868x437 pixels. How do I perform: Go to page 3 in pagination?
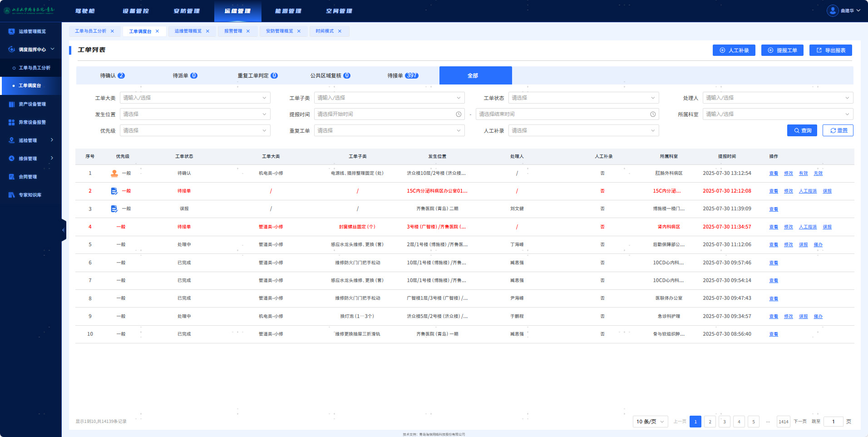tap(725, 422)
